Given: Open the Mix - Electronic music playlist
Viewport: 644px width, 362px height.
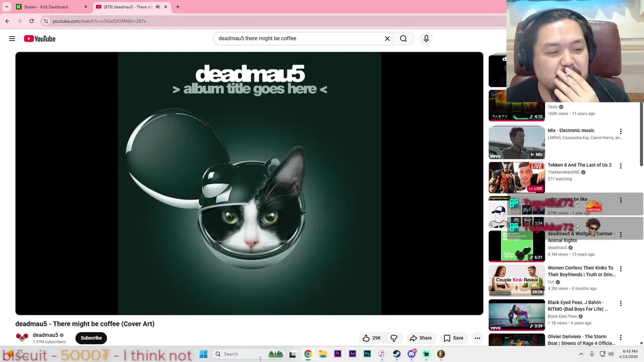Looking at the screenshot, I should (x=517, y=143).
